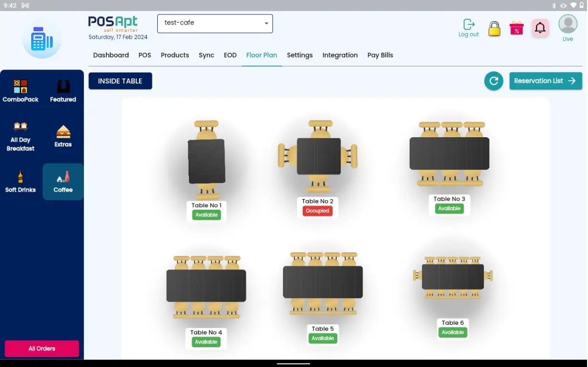
Task: Open the gift discount offers icon
Action: (x=517, y=28)
